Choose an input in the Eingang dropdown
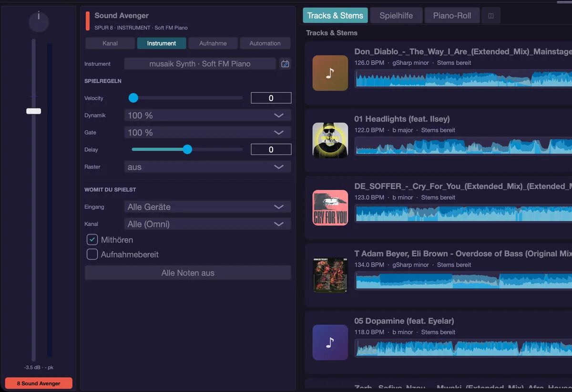This screenshot has width=572, height=392. pyautogui.click(x=208, y=207)
